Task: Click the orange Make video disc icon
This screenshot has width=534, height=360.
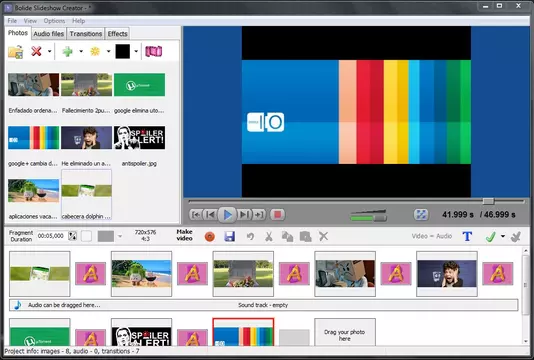Action: point(210,237)
